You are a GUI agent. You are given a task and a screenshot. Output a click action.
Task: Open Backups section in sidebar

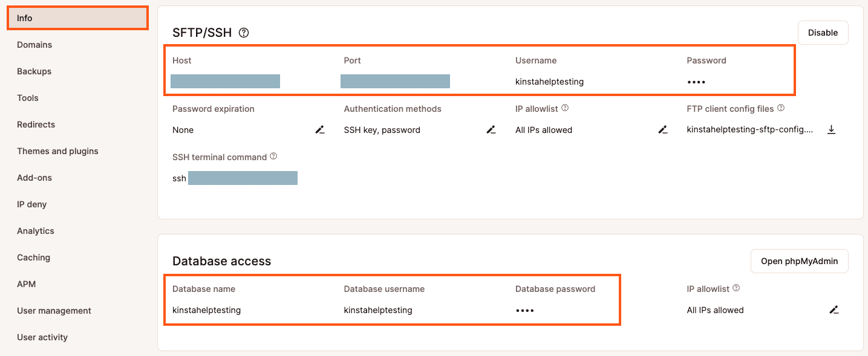[x=34, y=71]
